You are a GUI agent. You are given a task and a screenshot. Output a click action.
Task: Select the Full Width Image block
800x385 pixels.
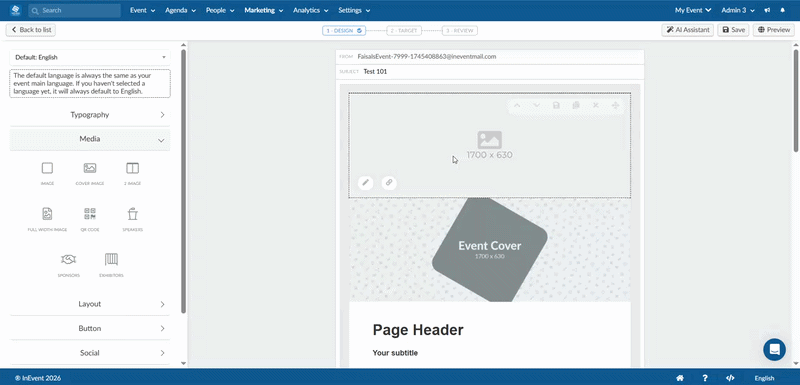pos(47,219)
